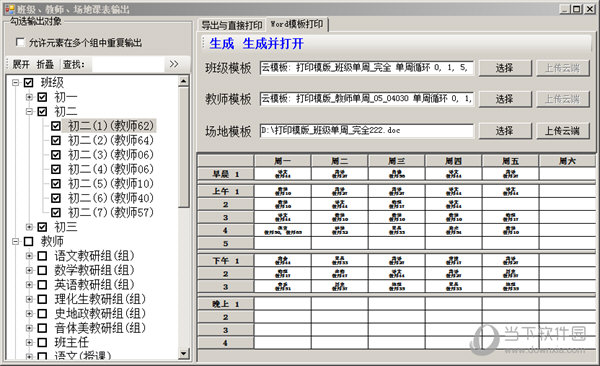Click 周一 cell in 早晨 1 row
Image resolution: width=600 pixels, height=366 pixels.
point(283,174)
